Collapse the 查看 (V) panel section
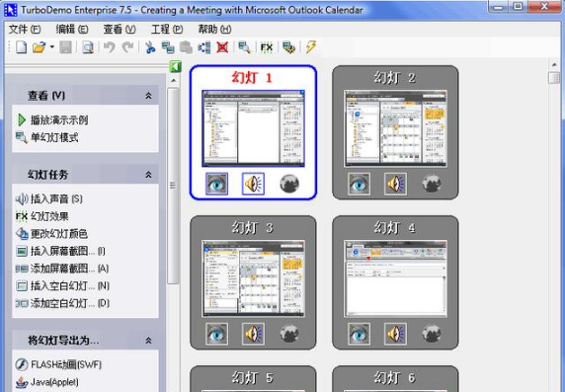 pyautogui.click(x=148, y=96)
